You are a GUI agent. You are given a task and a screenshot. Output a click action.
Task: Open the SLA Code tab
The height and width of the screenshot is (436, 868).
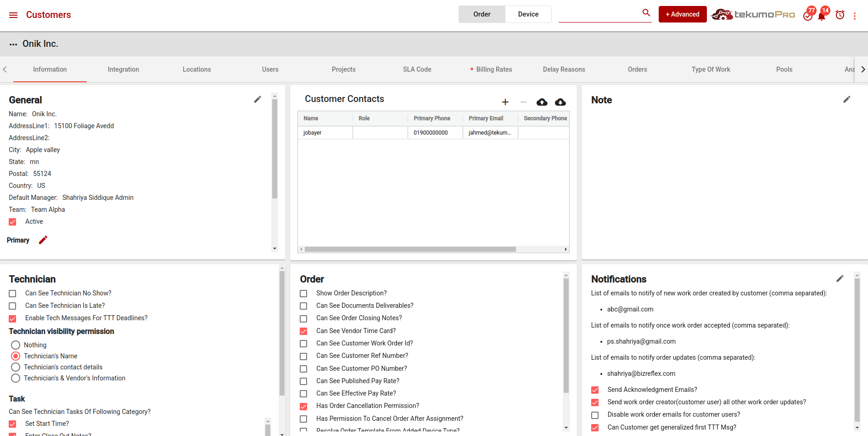click(417, 69)
